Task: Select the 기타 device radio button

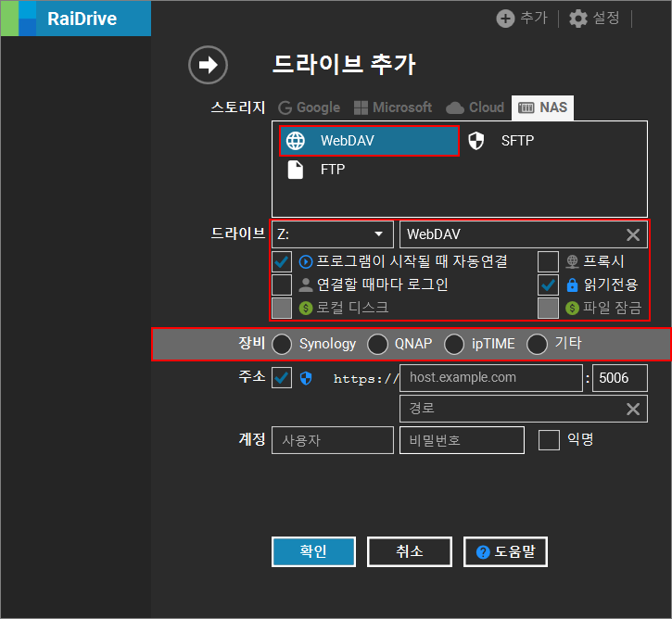Action: click(x=538, y=344)
